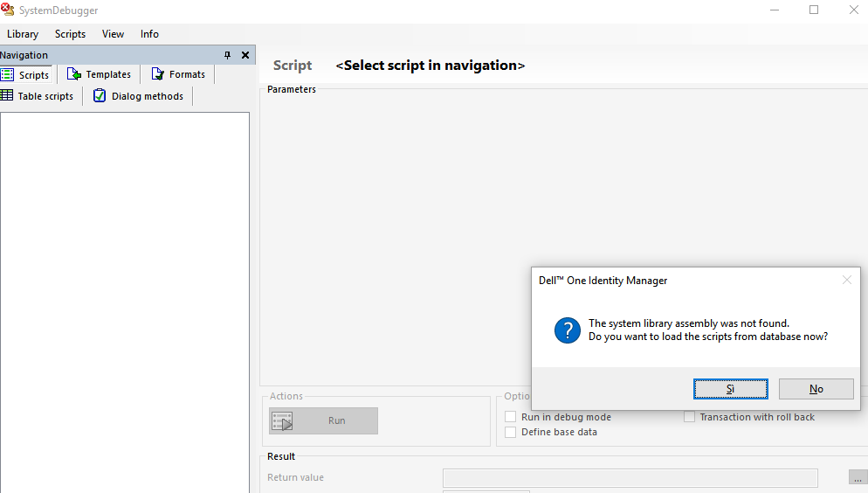Click the empty scripts list area
Screen dimensions: 868x493
click(x=125, y=302)
